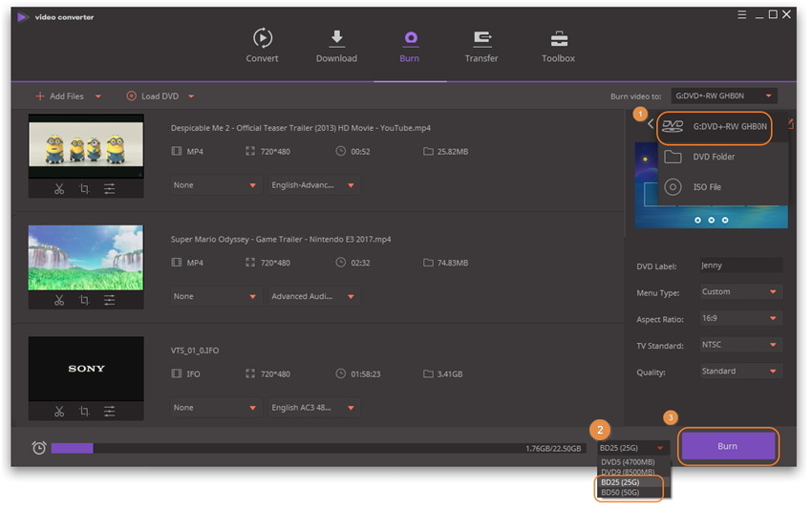Open the Burn video to dropdown
The image size is (812, 511).
pyautogui.click(x=724, y=96)
